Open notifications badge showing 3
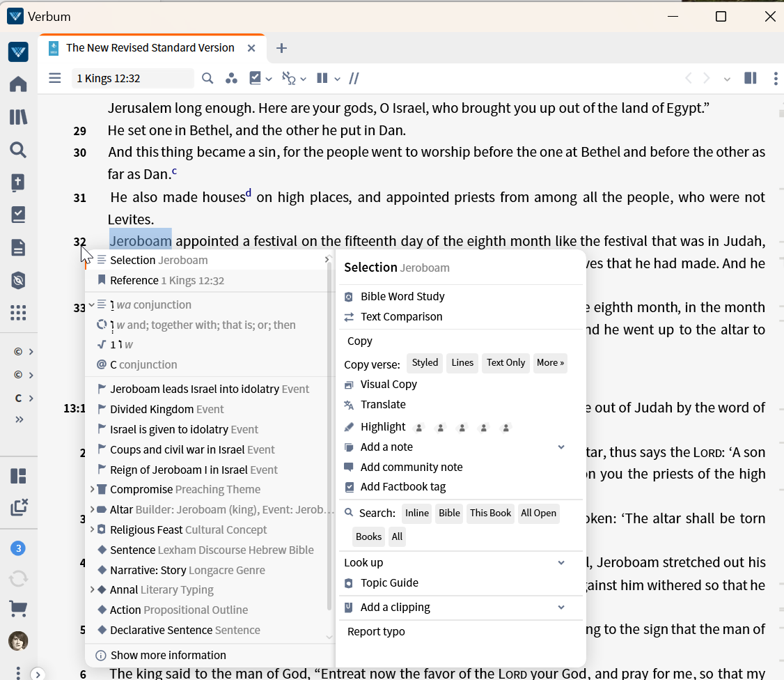Viewport: 784px width, 680px height. (18, 548)
